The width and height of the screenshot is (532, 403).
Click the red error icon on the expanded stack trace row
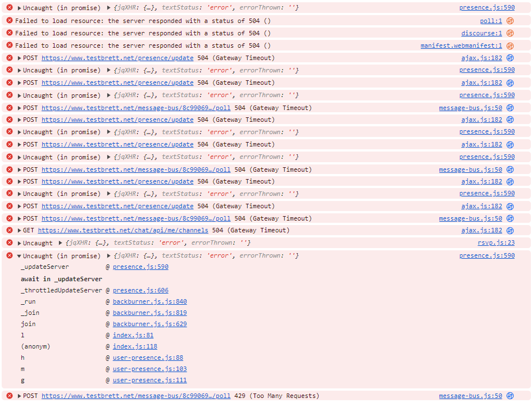pyautogui.click(x=10, y=255)
